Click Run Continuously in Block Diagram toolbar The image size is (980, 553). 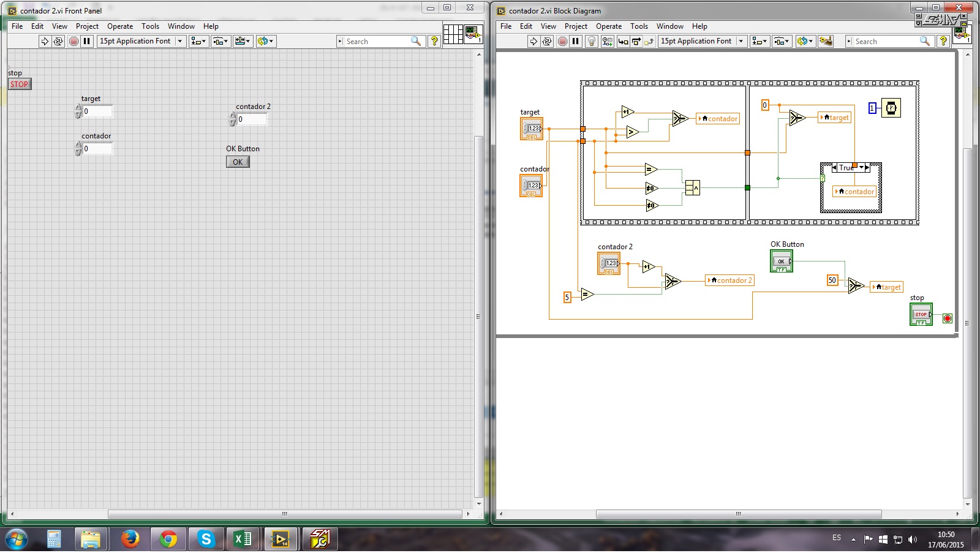tap(547, 41)
